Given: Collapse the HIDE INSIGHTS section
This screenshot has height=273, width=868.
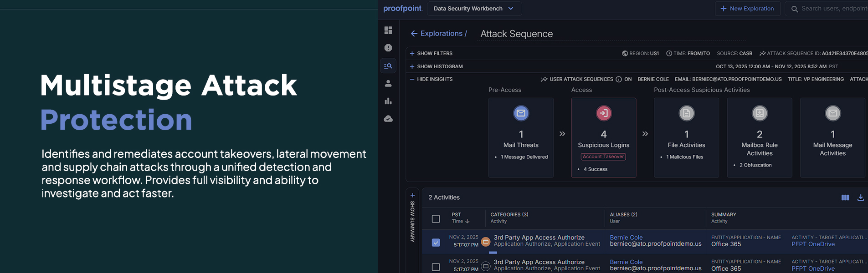Looking at the screenshot, I should pyautogui.click(x=431, y=79).
